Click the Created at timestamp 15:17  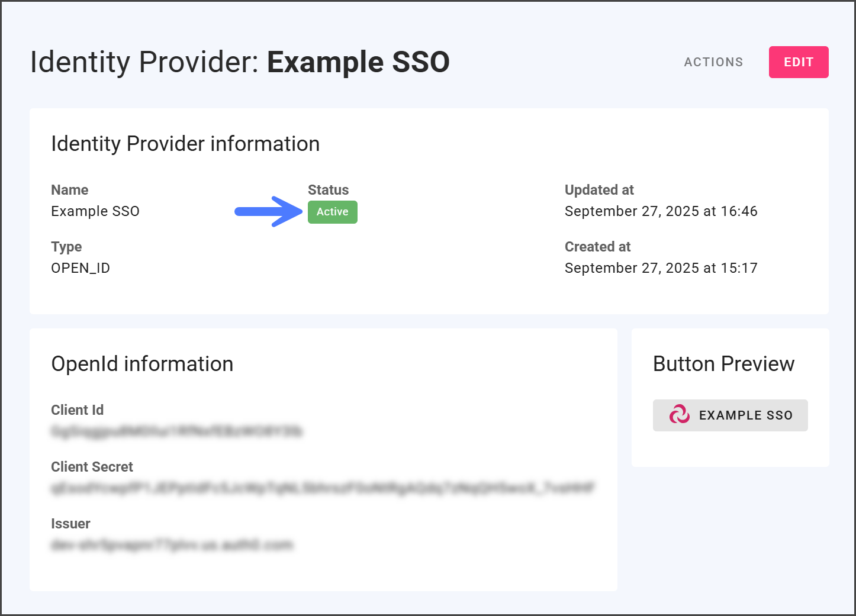click(x=661, y=268)
